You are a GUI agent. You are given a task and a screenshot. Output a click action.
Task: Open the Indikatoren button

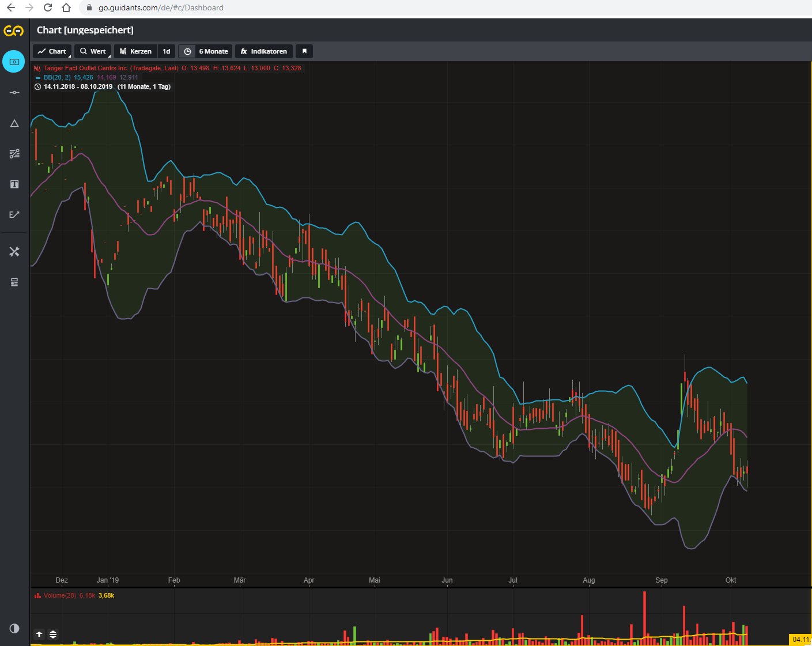264,51
